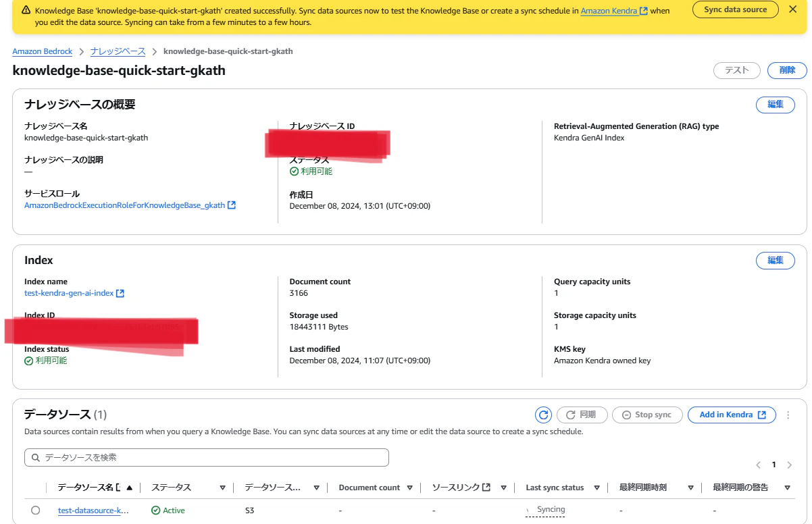Image resolution: width=812 pixels, height=524 pixels.
Task: Go to next page of data sources
Action: tap(790, 465)
